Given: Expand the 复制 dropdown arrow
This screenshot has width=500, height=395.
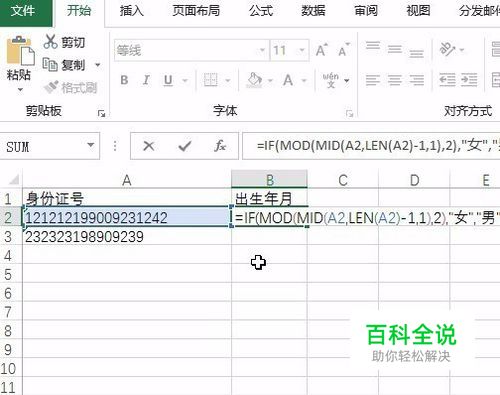Looking at the screenshot, I should pyautogui.click(x=98, y=65).
